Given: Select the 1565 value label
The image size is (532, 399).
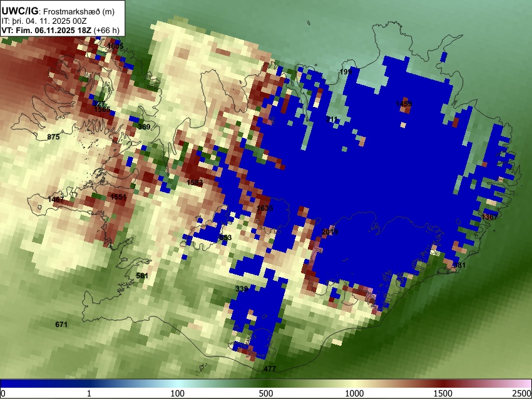Looking at the screenshot, I should tap(102, 109).
